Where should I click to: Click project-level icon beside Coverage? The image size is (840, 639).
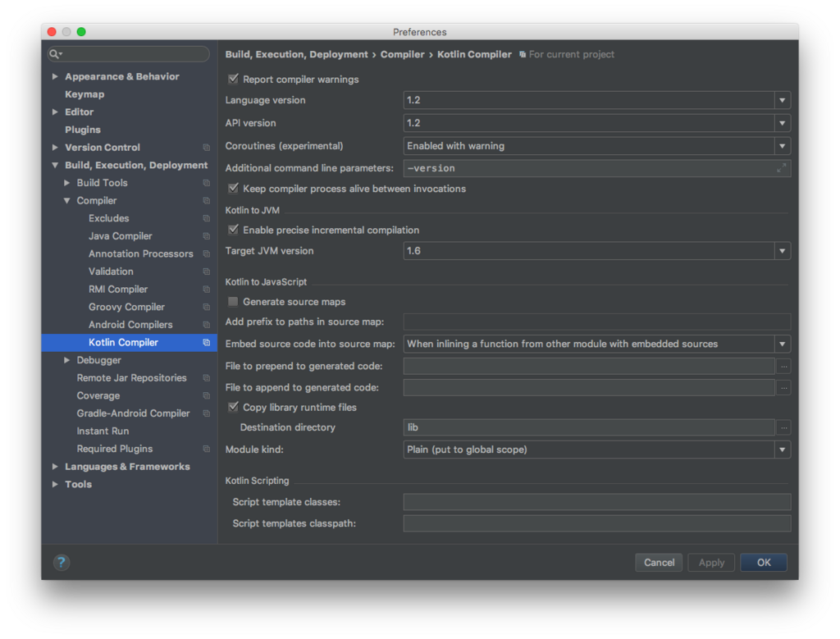206,395
